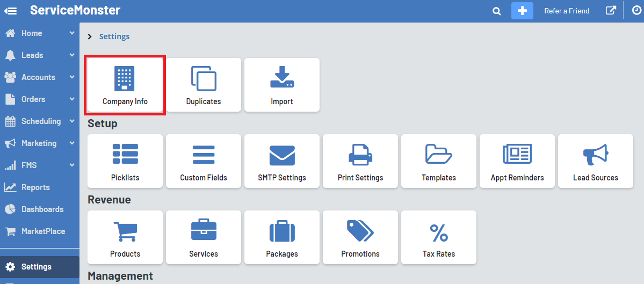Open the Duplicates tile

click(x=204, y=85)
